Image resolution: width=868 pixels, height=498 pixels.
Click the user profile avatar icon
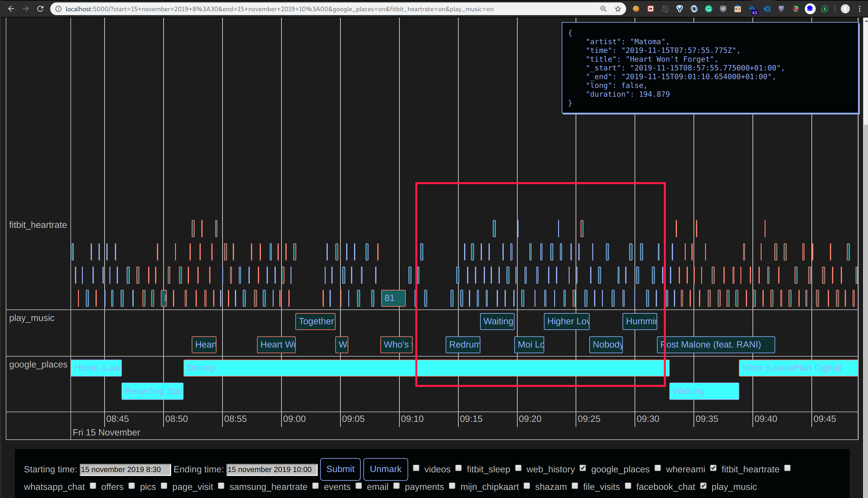tap(845, 9)
